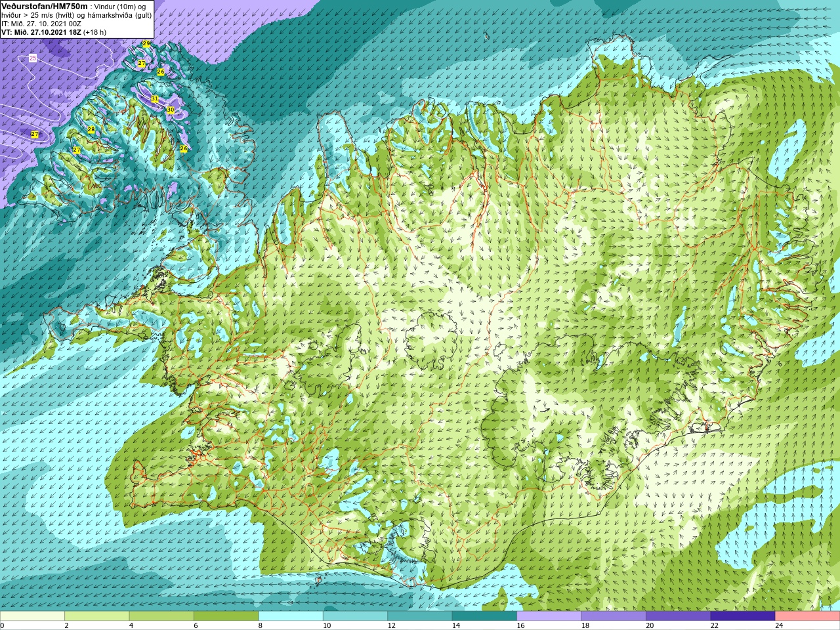Click the yellow maximum gust label 30
840x630 pixels.
[x=170, y=110]
